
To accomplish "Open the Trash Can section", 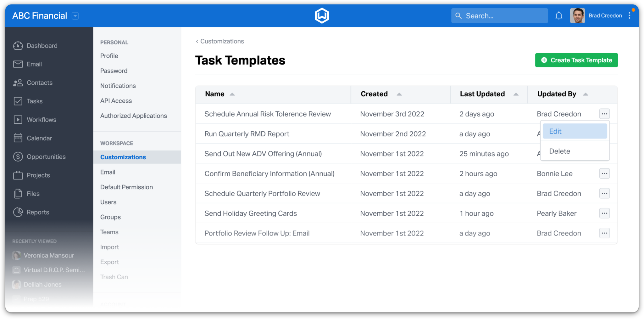I will pos(114,277).
